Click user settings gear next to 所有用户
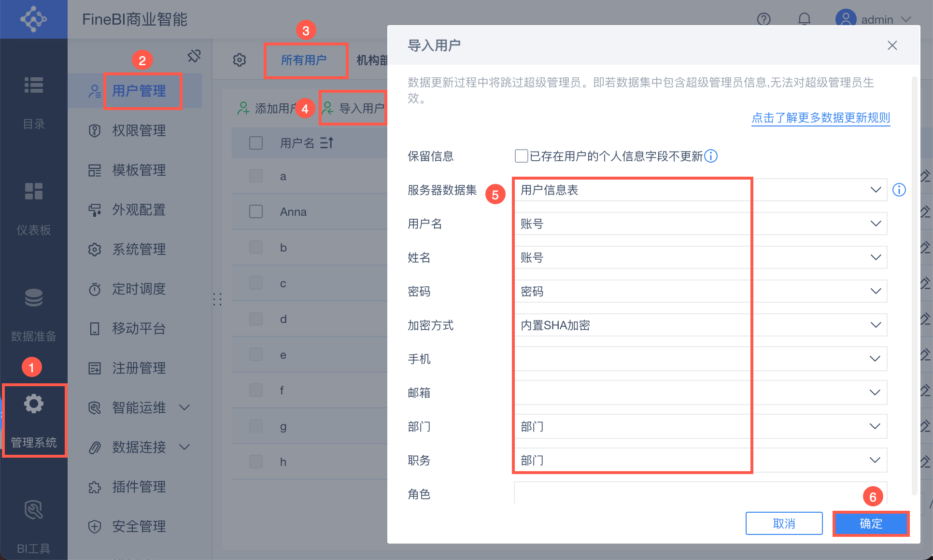Image resolution: width=933 pixels, height=560 pixels. pos(240,60)
